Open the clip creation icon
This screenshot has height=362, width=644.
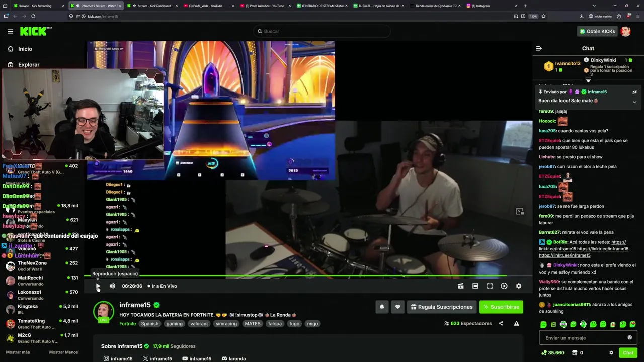(x=460, y=286)
